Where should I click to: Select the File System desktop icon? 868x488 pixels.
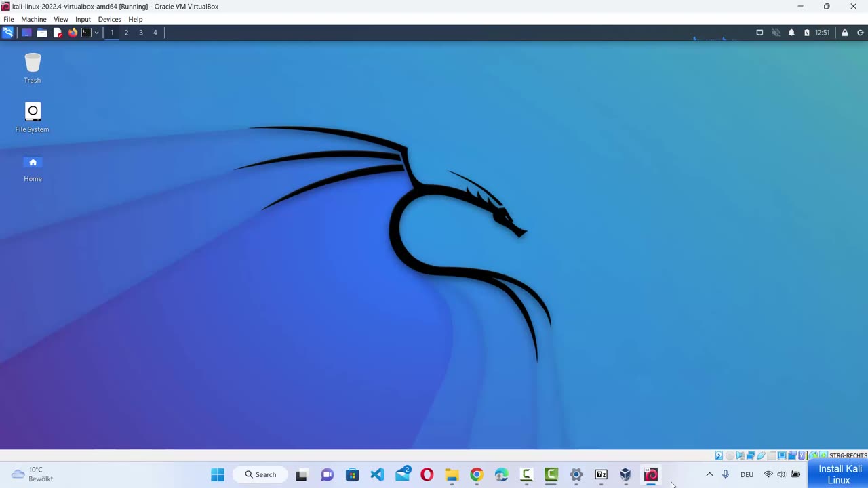33,117
